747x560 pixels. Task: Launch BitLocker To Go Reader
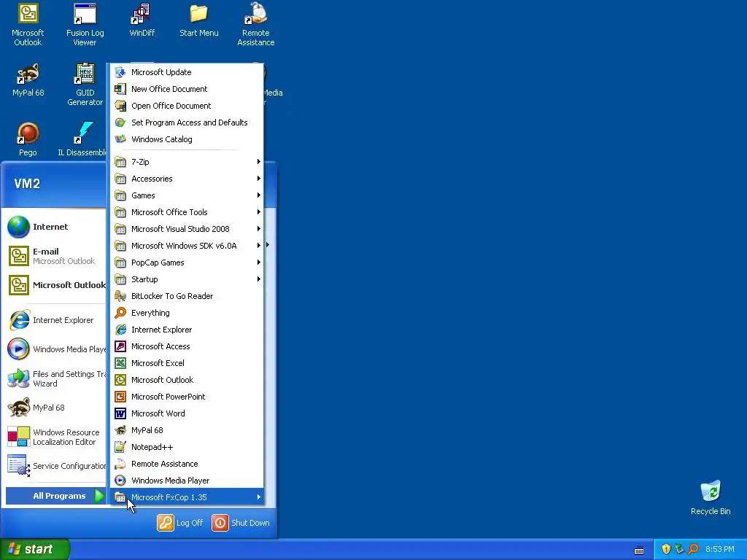(187, 296)
